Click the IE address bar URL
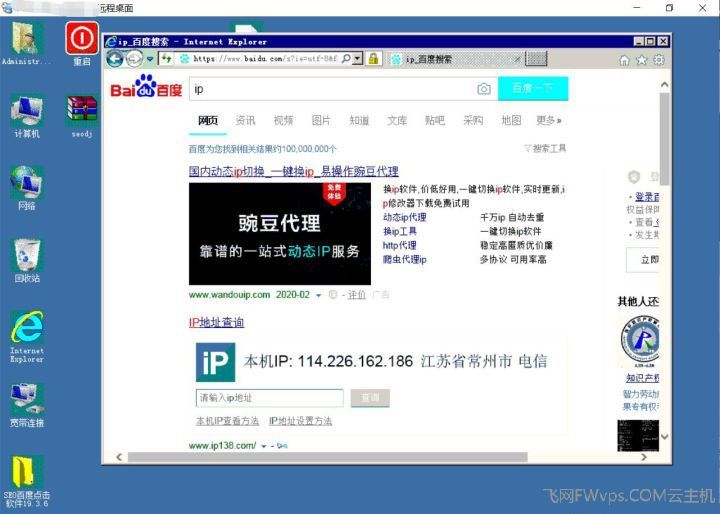The width and height of the screenshot is (720, 514). [265, 58]
